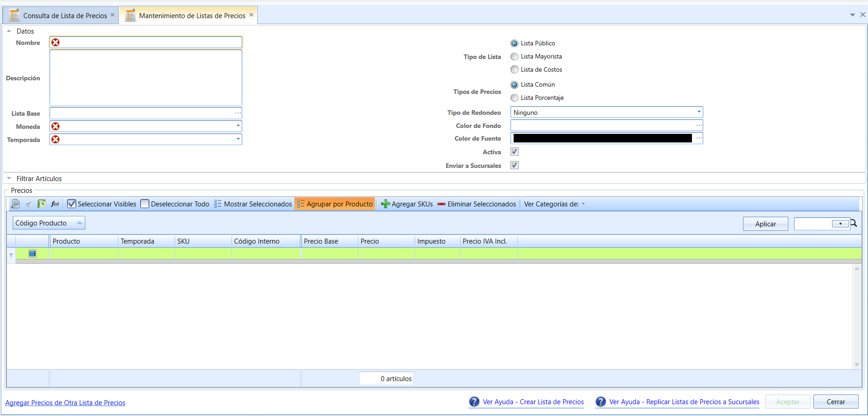The image size is (868, 416).
Task: Toggle the Activa checkbox
Action: [515, 152]
